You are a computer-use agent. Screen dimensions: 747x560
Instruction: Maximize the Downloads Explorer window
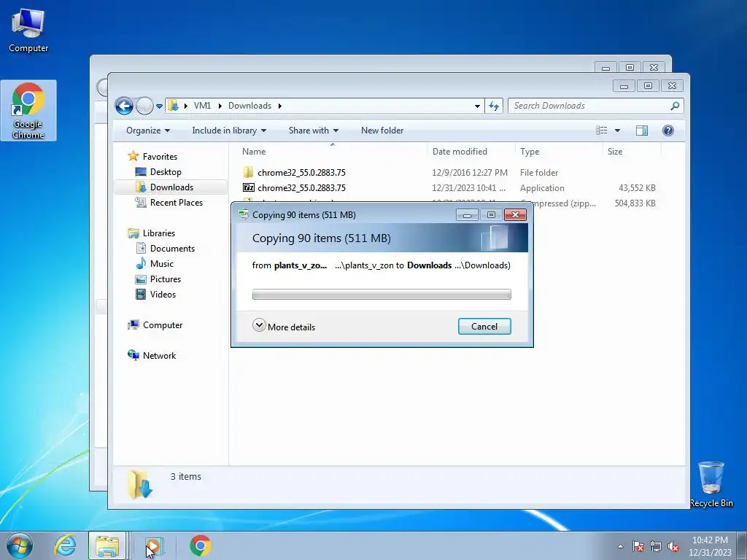(x=648, y=86)
